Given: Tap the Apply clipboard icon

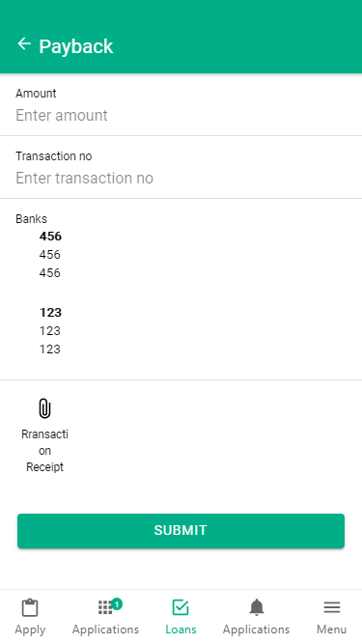Looking at the screenshot, I should coord(30,607).
